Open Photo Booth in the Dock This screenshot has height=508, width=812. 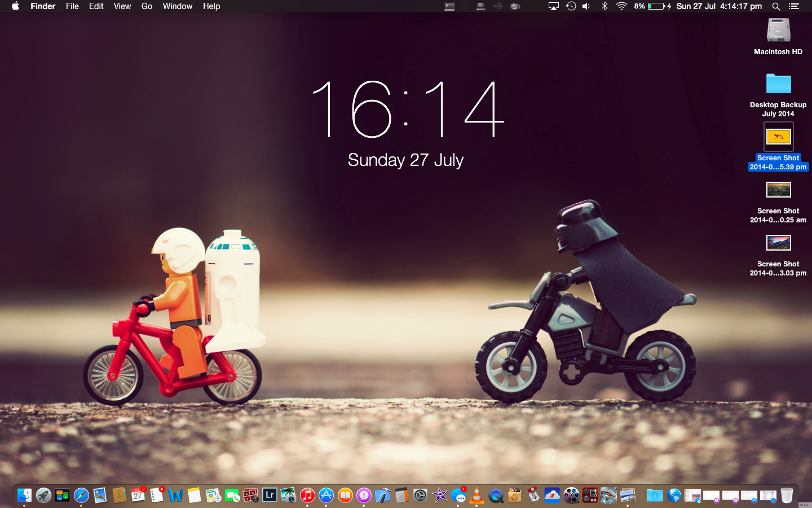coord(251,496)
